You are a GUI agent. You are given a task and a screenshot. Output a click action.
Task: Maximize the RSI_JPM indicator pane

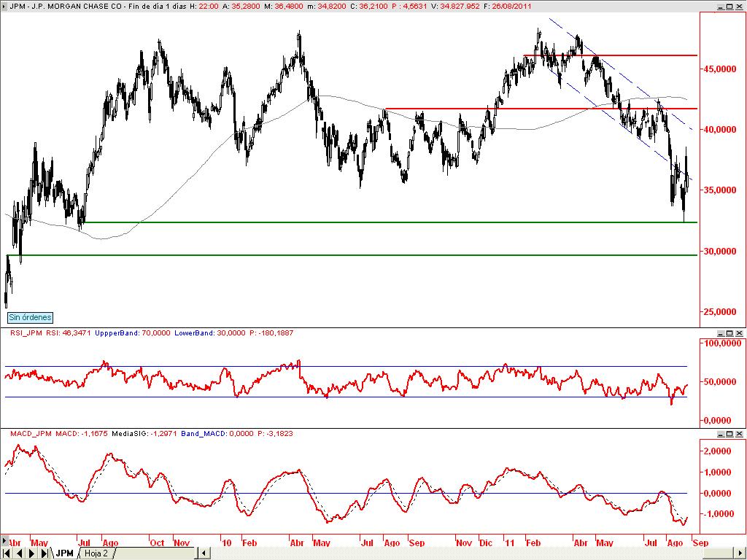click(730, 332)
